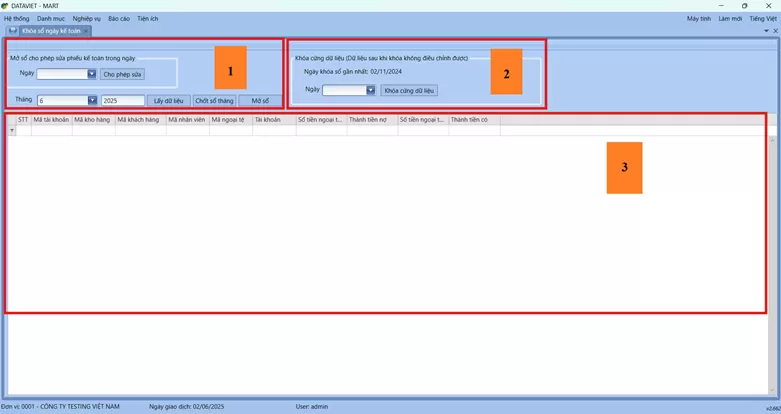Close the active document with the X beside the tab arrow
Screen dimensions: 781x414
click(775, 31)
